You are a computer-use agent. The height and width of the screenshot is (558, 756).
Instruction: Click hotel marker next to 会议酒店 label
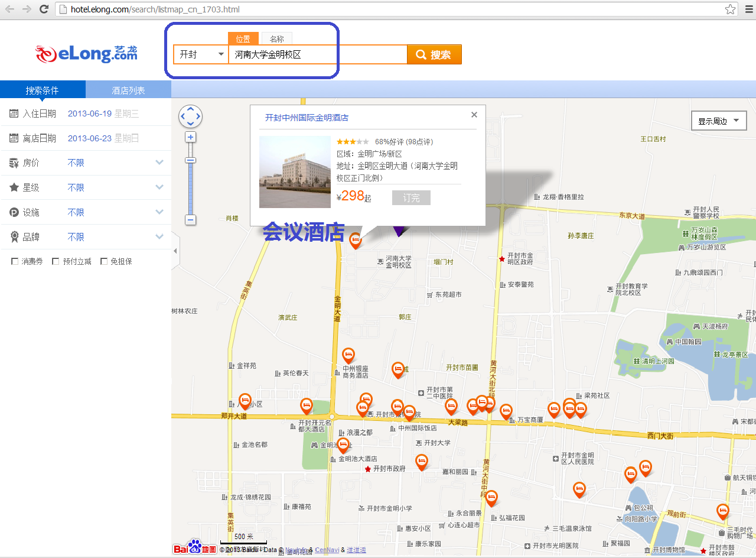(x=355, y=240)
